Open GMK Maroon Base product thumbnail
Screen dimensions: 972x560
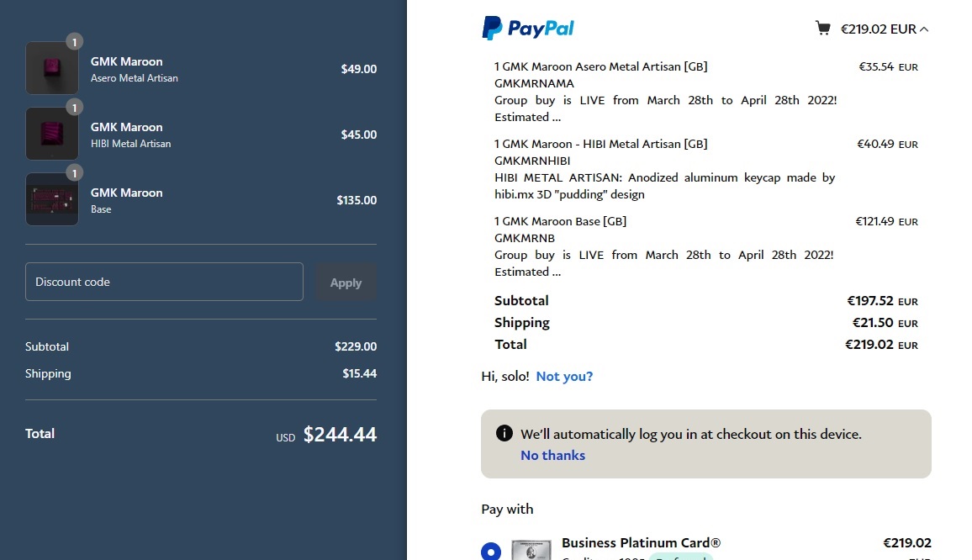coord(52,199)
